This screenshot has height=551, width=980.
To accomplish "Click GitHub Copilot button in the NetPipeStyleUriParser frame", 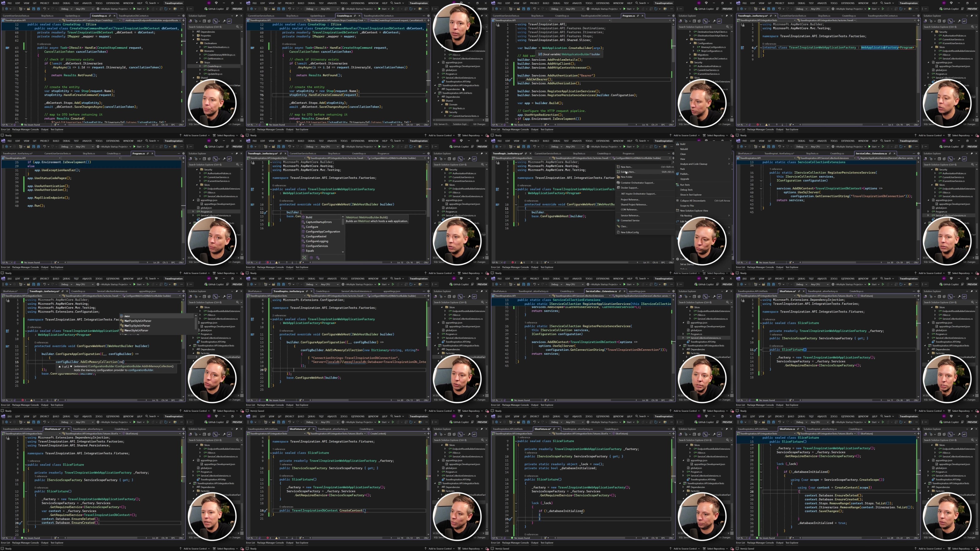I will pyautogui.click(x=214, y=284).
